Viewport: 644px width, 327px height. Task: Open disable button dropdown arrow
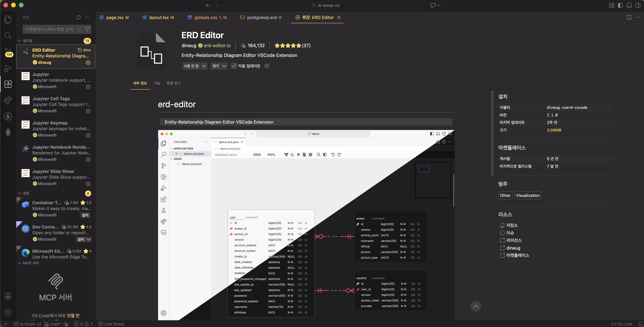click(x=204, y=66)
